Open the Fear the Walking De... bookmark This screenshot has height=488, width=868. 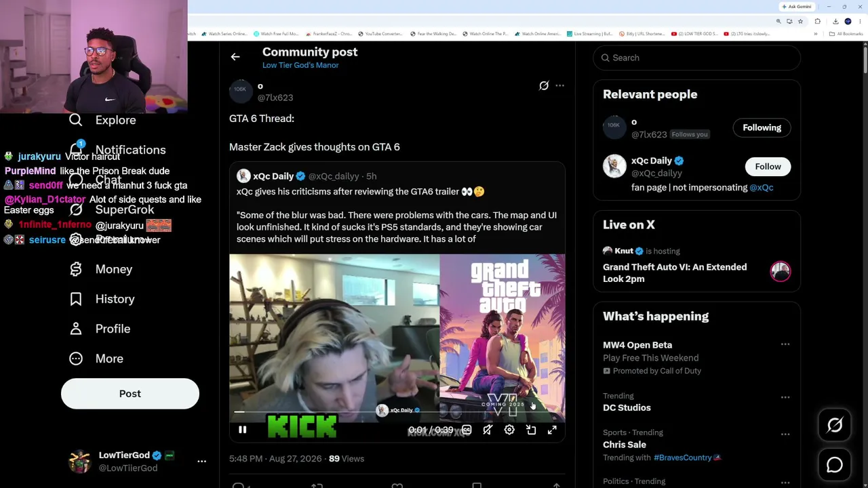[433, 34]
